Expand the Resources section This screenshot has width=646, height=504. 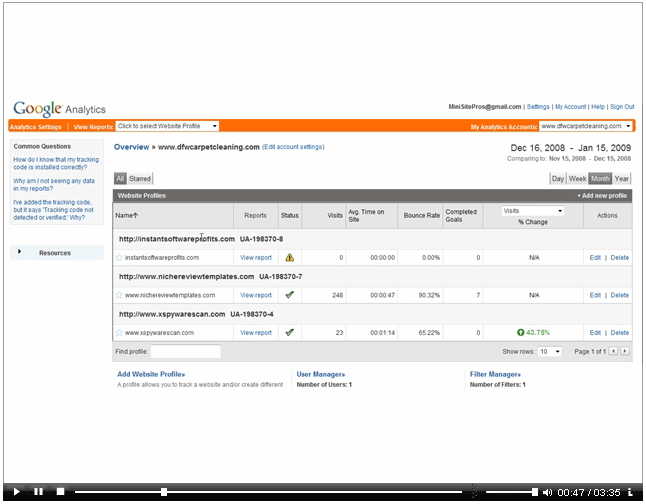(x=57, y=253)
